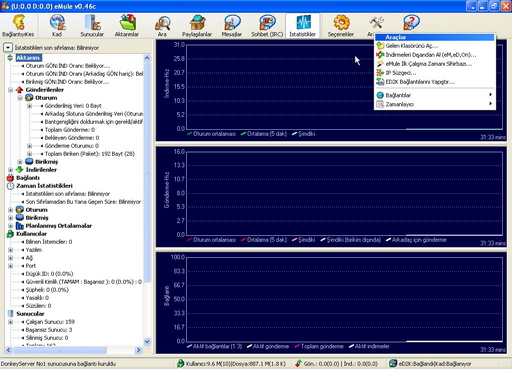This screenshot has width=512, height=369.
Task: Click the BağlantıyıKes disconnect toolbar icon
Action: [x=18, y=25]
